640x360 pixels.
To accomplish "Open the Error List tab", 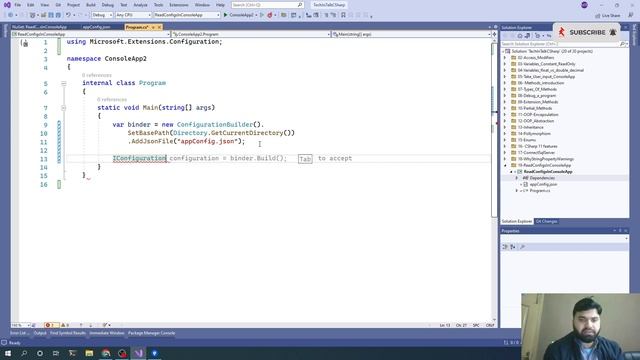I will click(20, 333).
